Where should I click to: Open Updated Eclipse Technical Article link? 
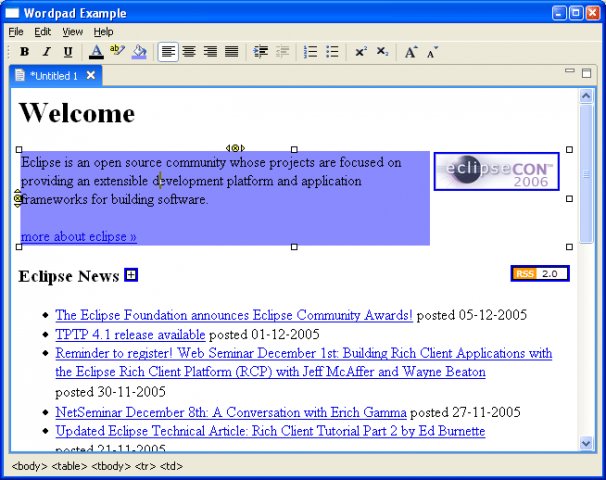(270, 431)
